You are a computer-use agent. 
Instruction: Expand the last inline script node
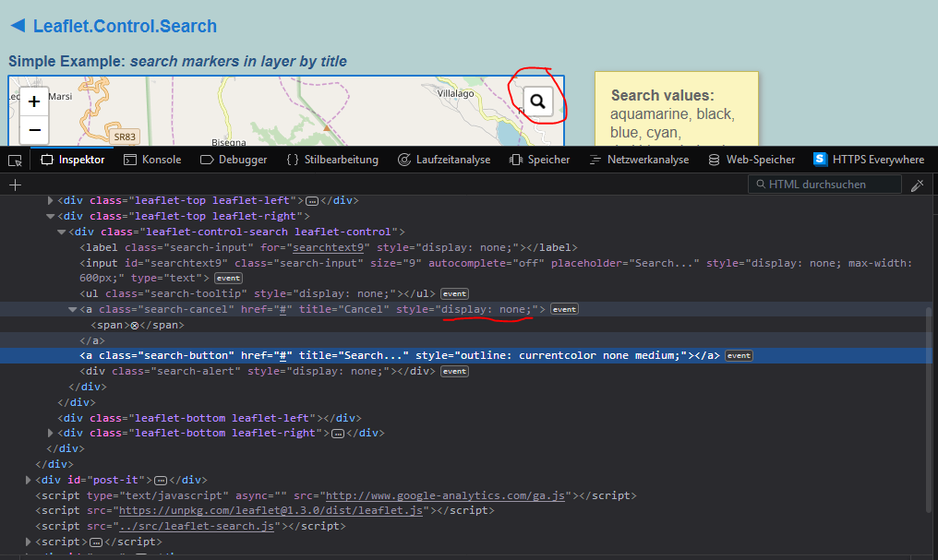click(x=28, y=542)
